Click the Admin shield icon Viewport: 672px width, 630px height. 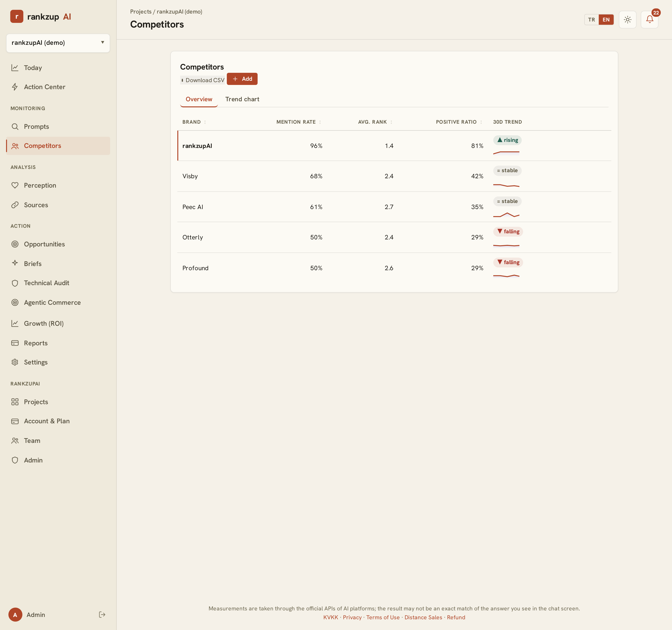pyautogui.click(x=15, y=460)
